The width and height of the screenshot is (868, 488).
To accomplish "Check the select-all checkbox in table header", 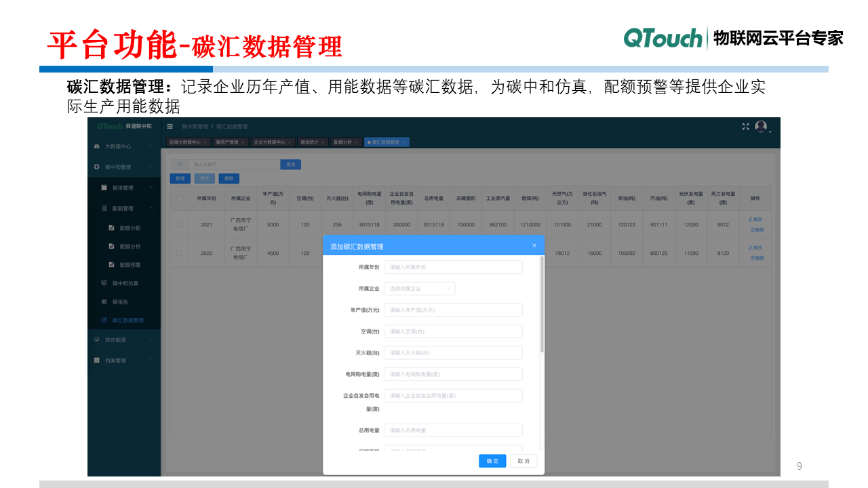I will 179,199.
